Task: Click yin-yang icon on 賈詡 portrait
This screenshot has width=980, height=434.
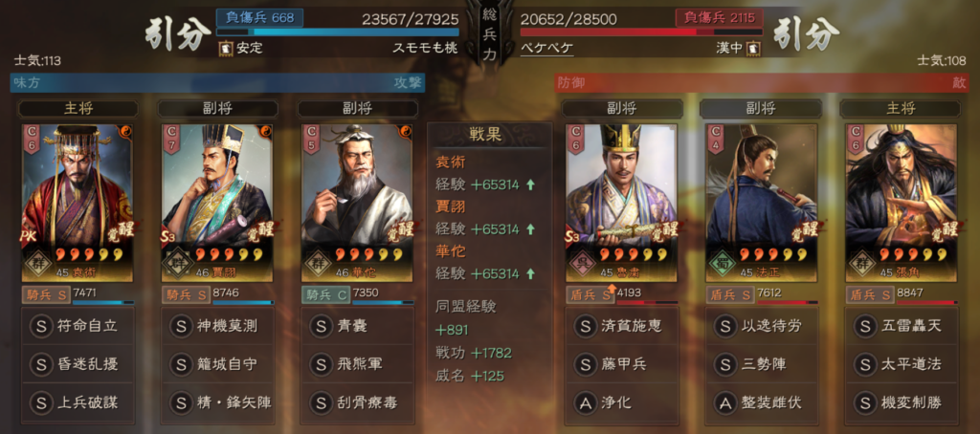Action: pos(266,132)
